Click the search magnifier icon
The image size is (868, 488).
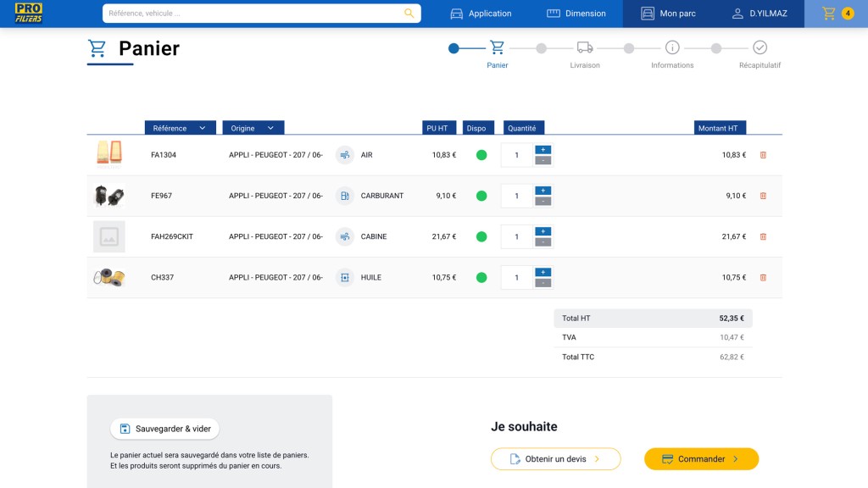[x=409, y=14]
